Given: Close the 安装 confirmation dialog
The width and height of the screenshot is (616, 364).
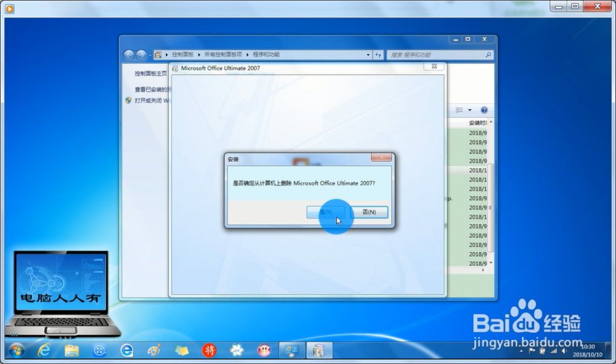Looking at the screenshot, I should pos(381,157).
